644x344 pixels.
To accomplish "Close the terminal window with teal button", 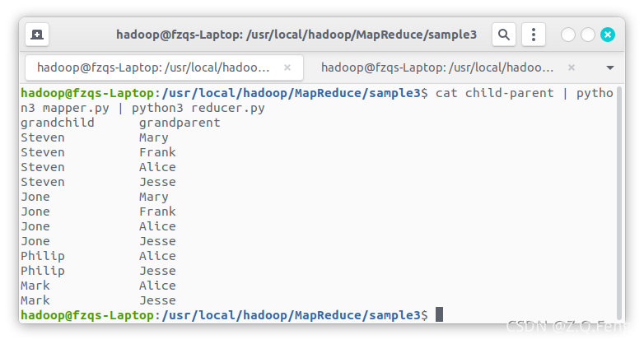I will point(608,35).
